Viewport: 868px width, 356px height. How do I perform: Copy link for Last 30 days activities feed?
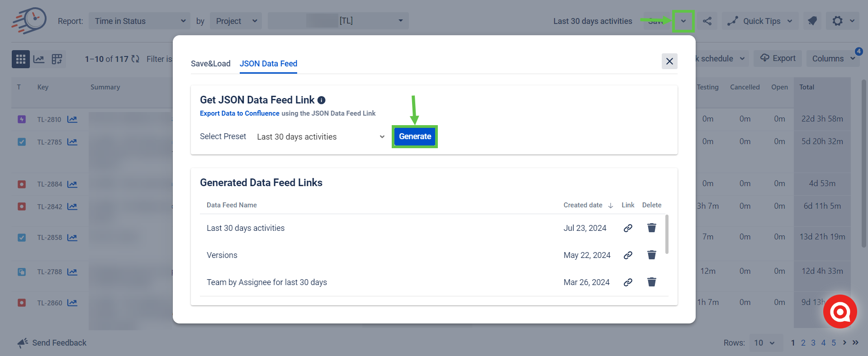628,228
